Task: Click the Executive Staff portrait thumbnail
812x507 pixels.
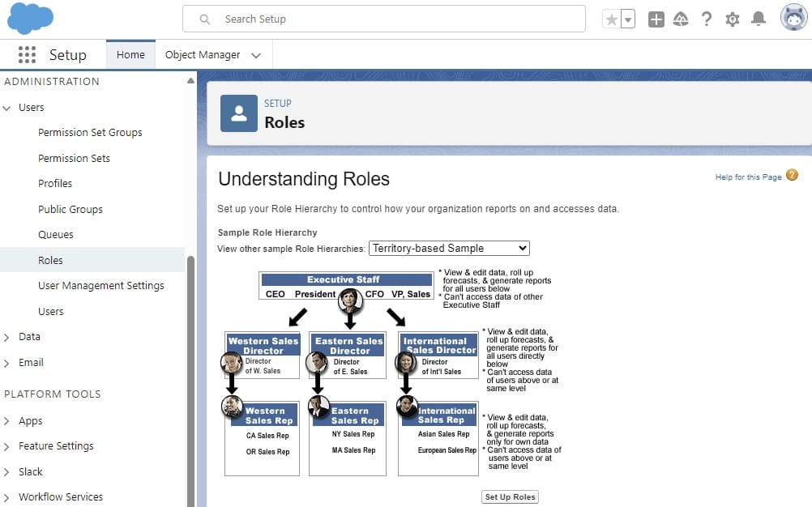Action: pos(350,300)
